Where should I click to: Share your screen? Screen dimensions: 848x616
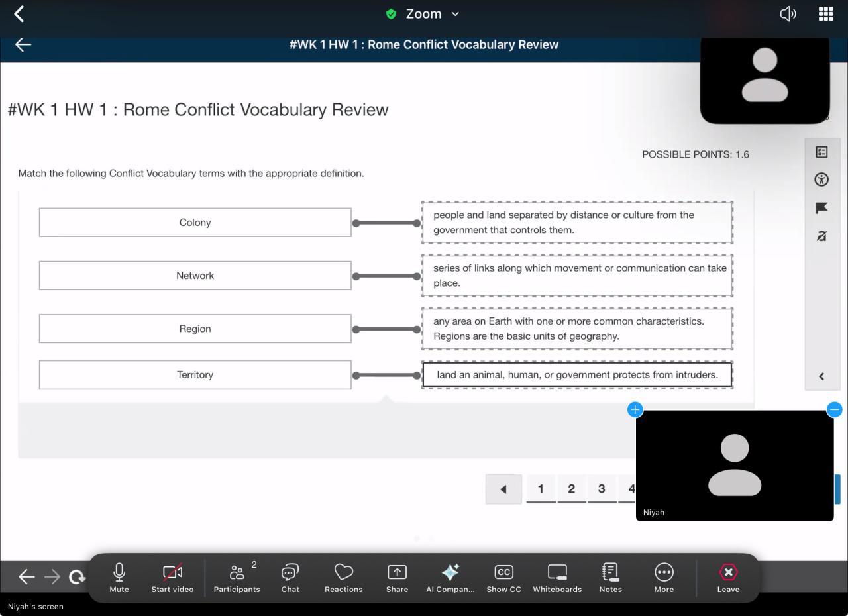[397, 578]
